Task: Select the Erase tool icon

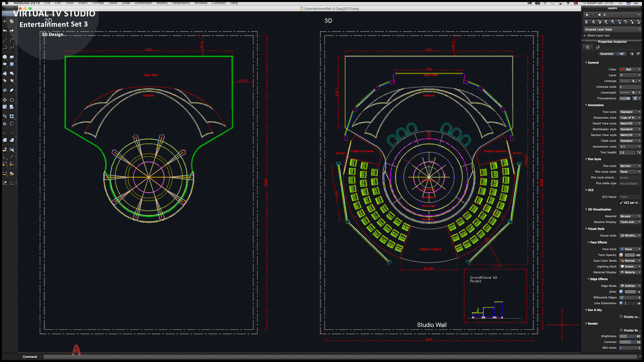Action: click(12, 90)
